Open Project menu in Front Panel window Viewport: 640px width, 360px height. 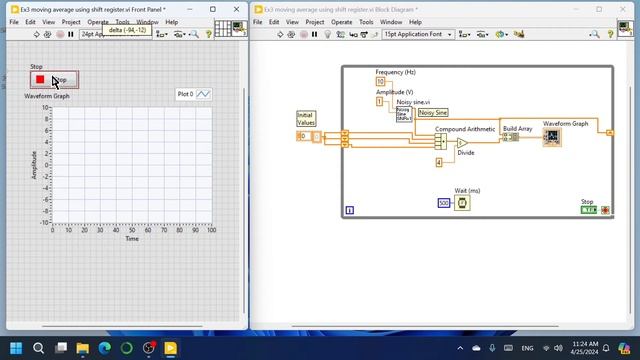click(71, 22)
